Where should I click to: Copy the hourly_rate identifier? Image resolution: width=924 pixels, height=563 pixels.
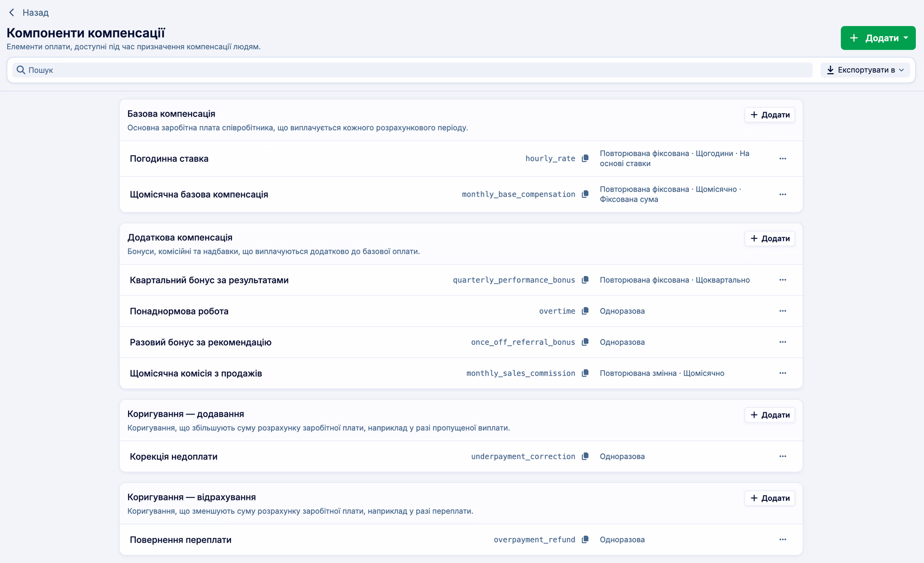click(x=585, y=158)
